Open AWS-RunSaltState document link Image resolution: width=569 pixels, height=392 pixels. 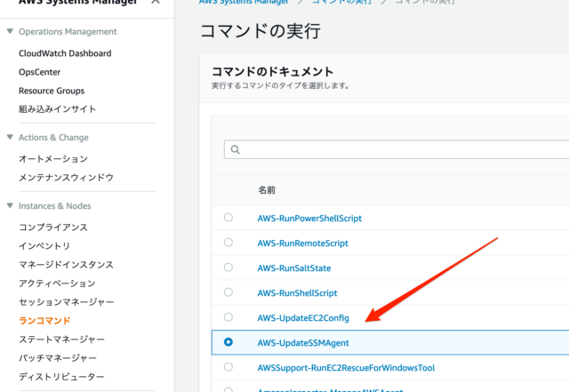click(x=294, y=268)
